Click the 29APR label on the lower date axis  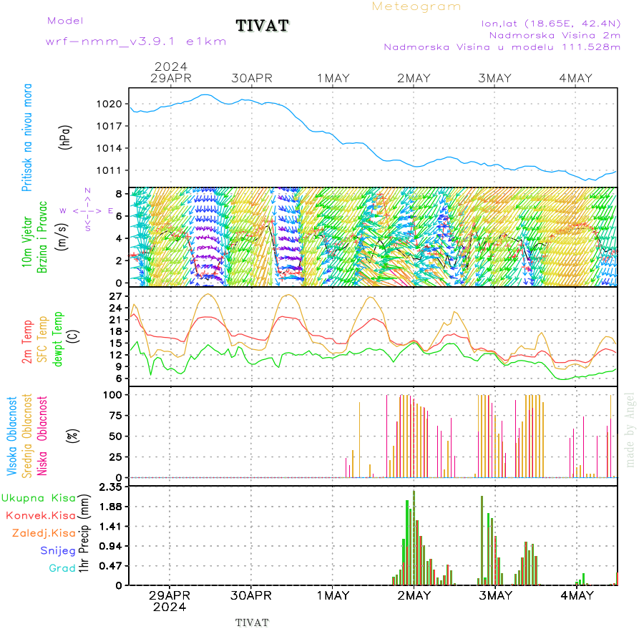(x=170, y=595)
